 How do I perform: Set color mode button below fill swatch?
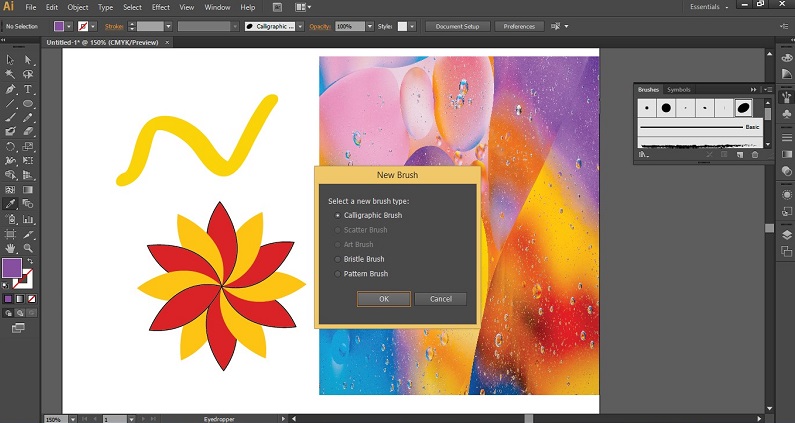8,299
